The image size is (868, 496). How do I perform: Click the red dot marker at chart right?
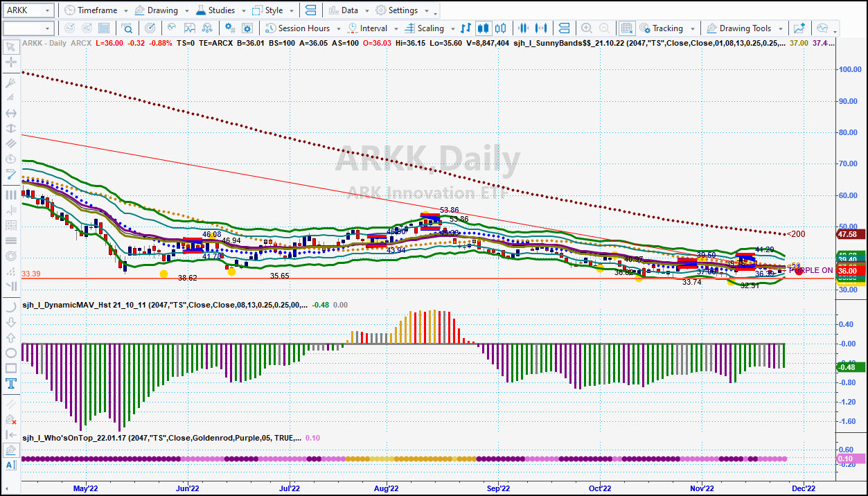799,271
